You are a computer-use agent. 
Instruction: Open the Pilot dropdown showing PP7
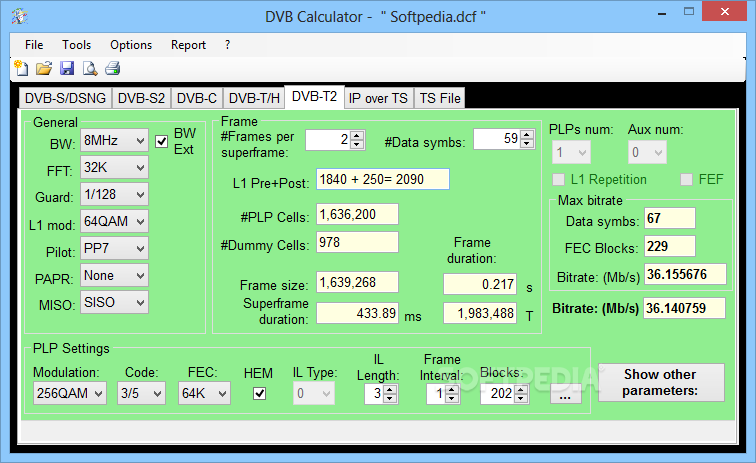pyautogui.click(x=114, y=248)
